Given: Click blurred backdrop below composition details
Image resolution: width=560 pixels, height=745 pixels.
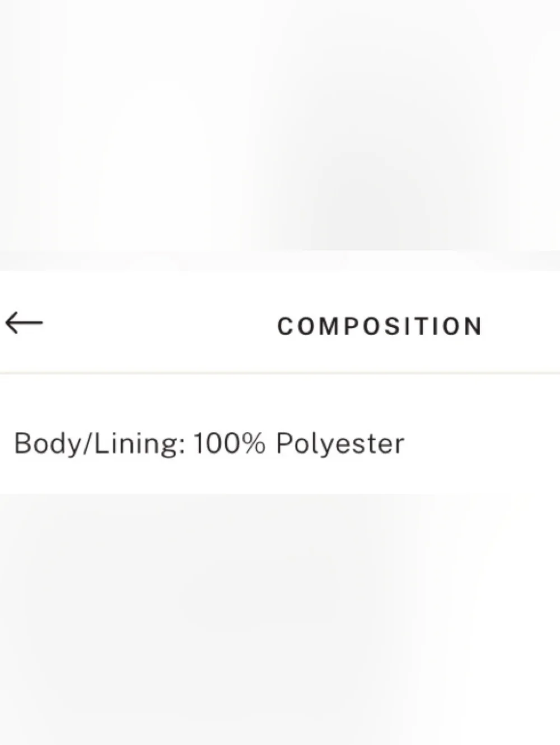Looking at the screenshot, I should coord(280,616).
